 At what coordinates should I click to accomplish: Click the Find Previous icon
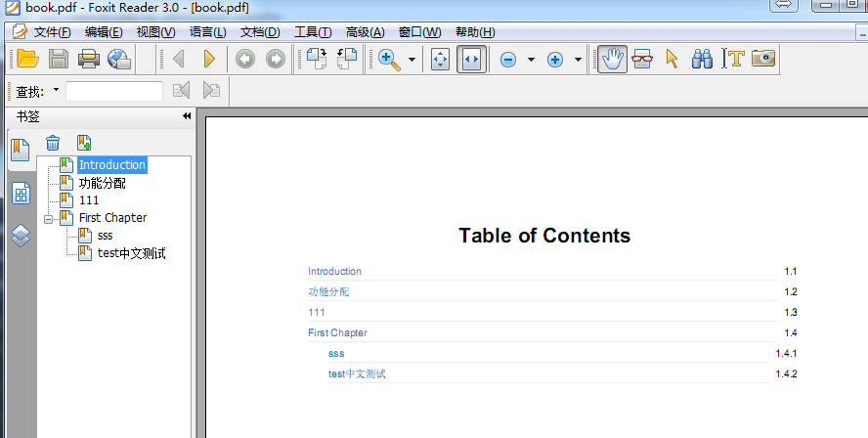(182, 90)
